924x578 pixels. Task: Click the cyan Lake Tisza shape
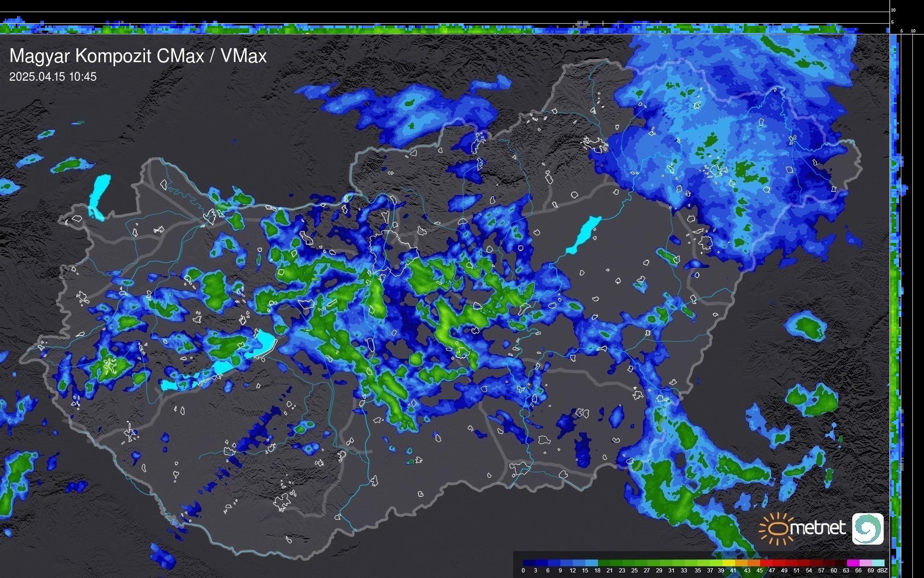(584, 234)
